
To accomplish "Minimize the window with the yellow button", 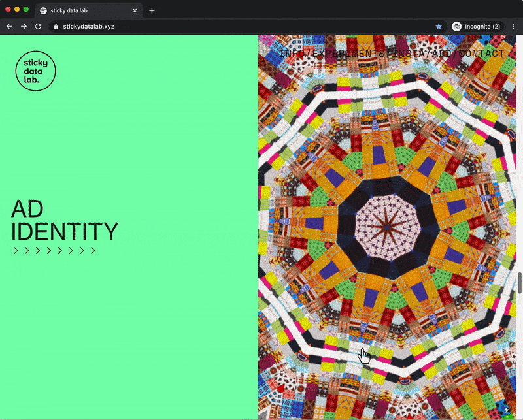I will click(x=17, y=9).
